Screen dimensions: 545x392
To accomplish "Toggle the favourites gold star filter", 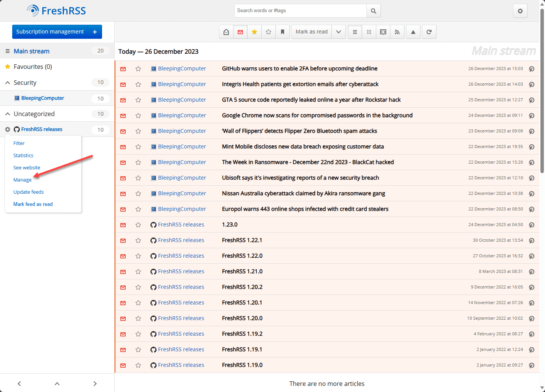I will (254, 32).
